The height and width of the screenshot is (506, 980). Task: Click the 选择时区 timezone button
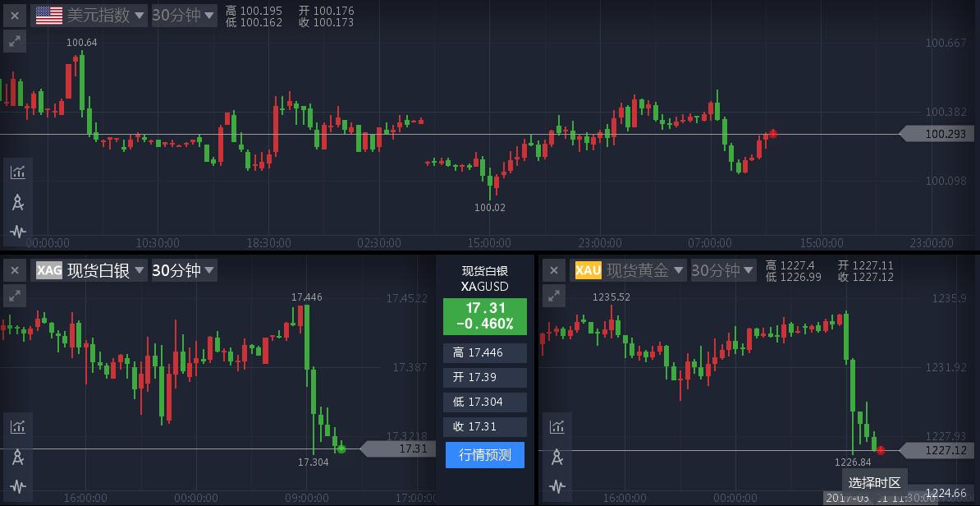point(874,482)
